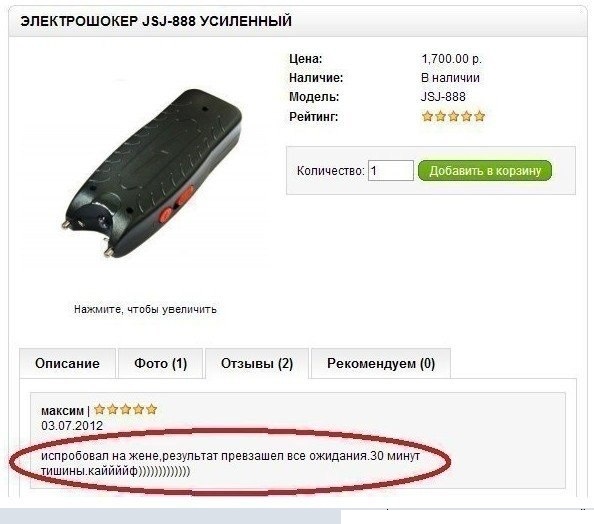Click the fifth star in product rating

click(480, 116)
